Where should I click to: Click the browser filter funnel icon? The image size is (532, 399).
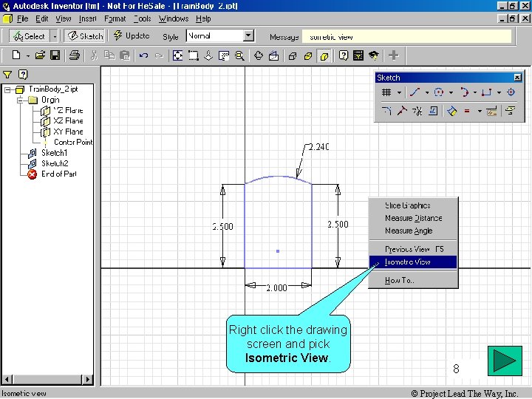[x=7, y=75]
